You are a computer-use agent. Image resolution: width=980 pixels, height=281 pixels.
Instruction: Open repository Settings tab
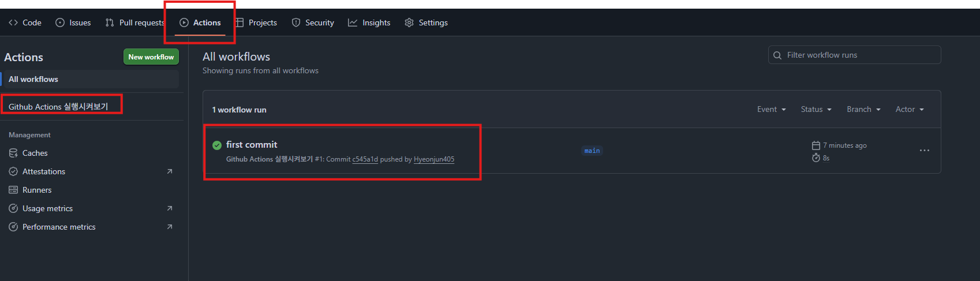tap(427, 23)
